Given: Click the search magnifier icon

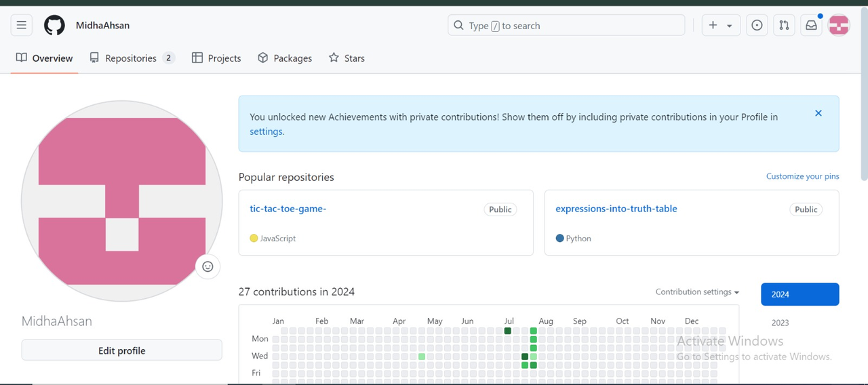Looking at the screenshot, I should coord(459,26).
